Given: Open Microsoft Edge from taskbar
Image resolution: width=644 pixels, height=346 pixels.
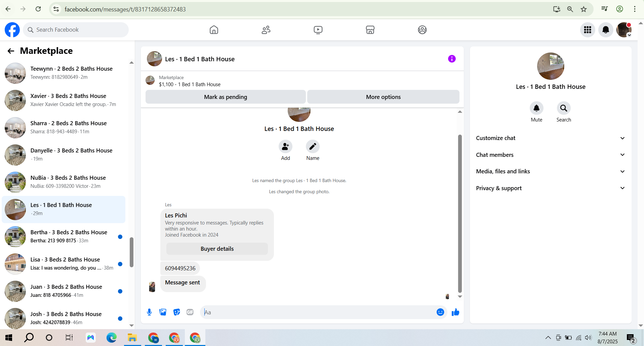Looking at the screenshot, I should coord(112,338).
